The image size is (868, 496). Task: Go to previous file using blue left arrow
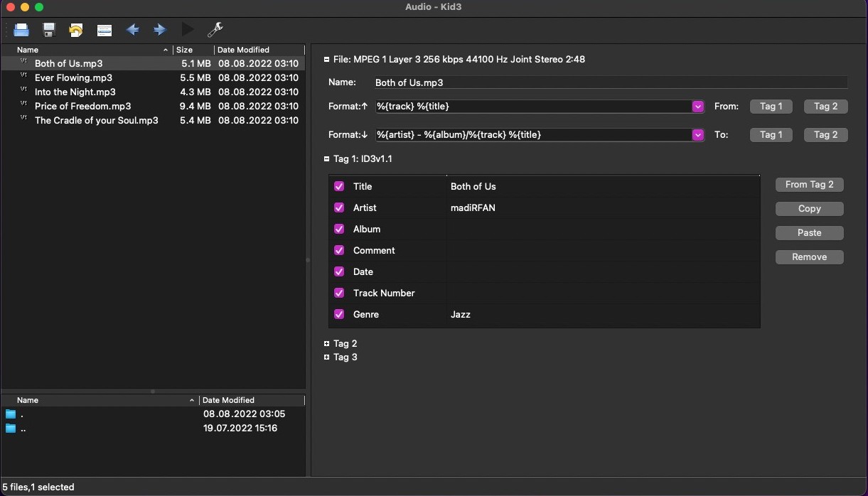132,30
